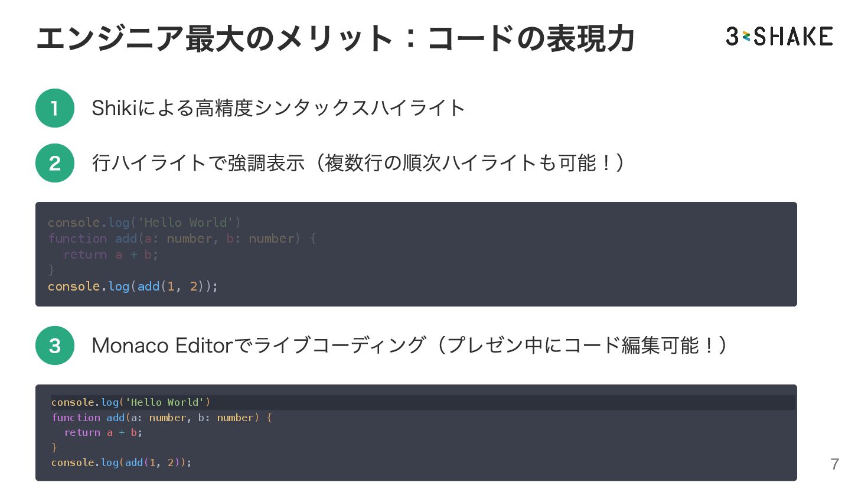Click the green number 2 badge
Viewport: 868px width, 489px height.
point(55,163)
